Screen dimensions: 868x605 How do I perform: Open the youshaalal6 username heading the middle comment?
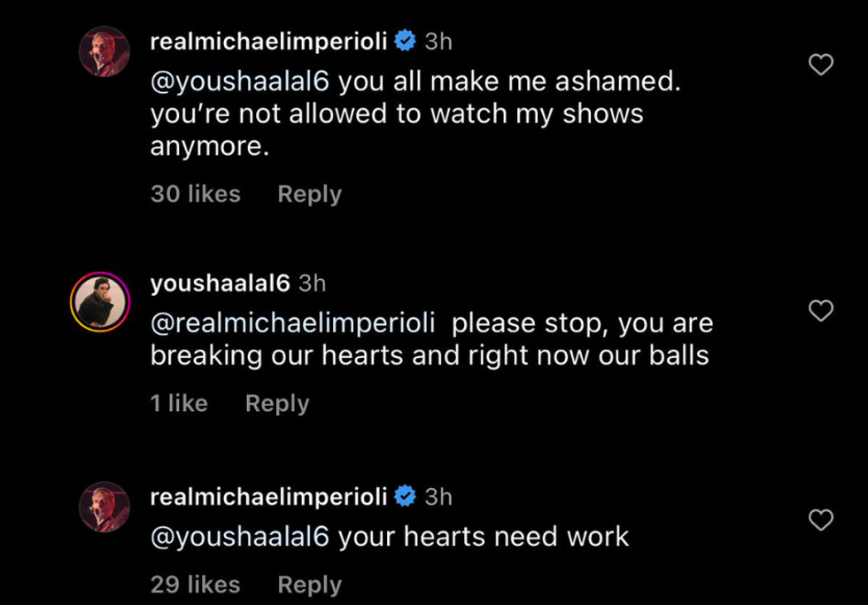point(220,283)
